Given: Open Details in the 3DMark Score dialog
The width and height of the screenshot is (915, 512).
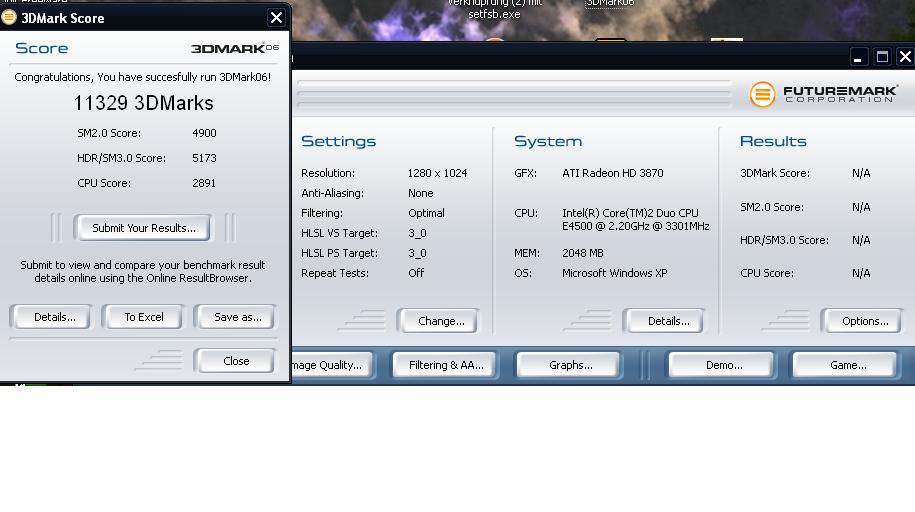Looking at the screenshot, I should (54, 317).
